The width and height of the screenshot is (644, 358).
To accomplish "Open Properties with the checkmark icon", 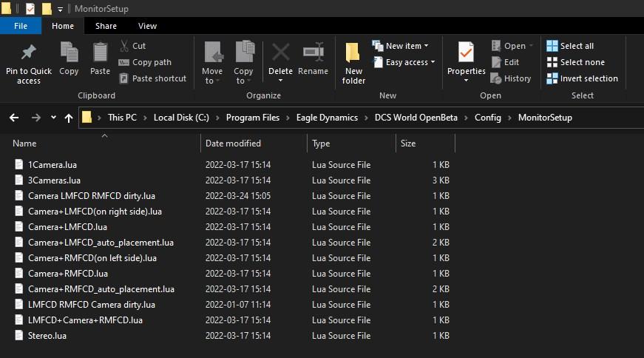I will pos(466,53).
